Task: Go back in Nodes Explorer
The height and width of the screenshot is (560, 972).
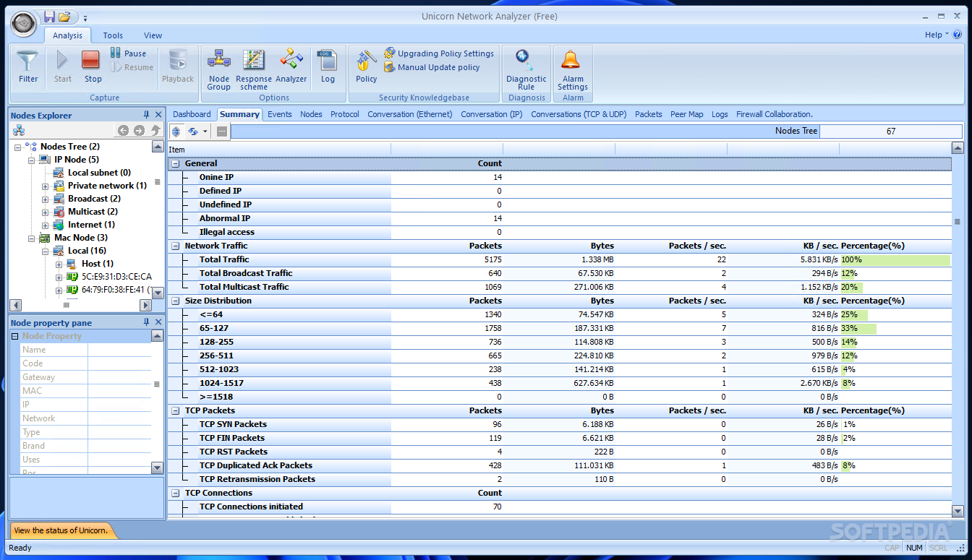Action: [x=123, y=131]
